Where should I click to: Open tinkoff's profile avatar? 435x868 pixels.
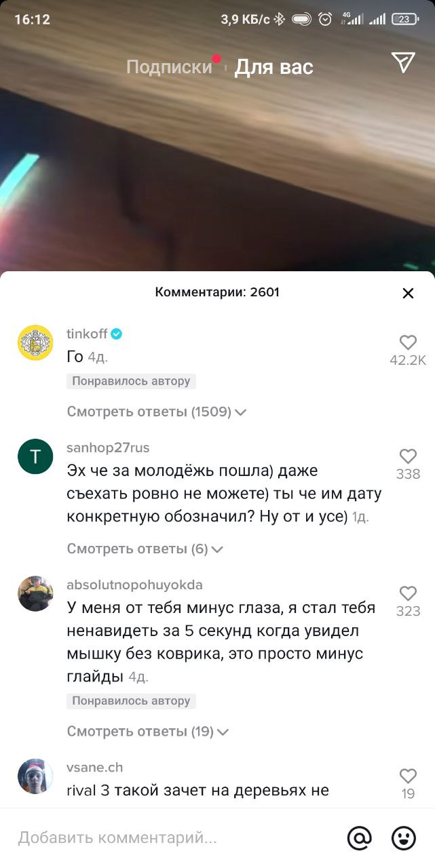(35, 342)
